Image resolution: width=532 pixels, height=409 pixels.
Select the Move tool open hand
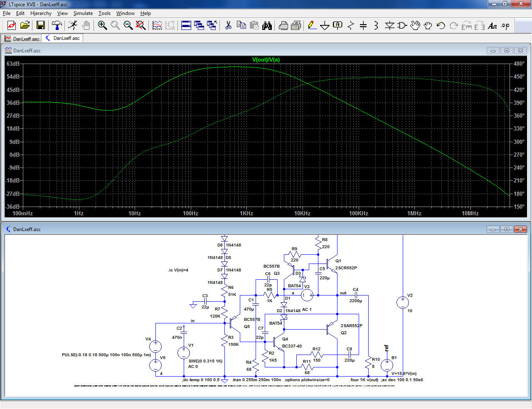[415, 26]
